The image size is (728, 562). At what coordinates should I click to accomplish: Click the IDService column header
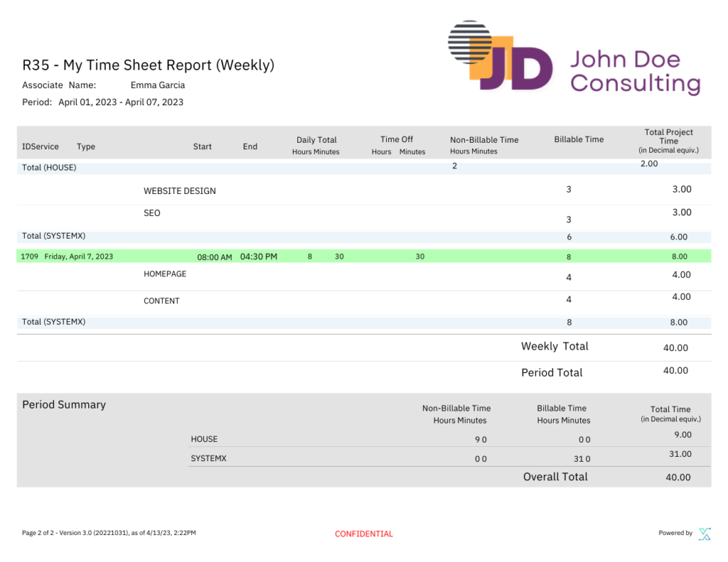pos(40,146)
